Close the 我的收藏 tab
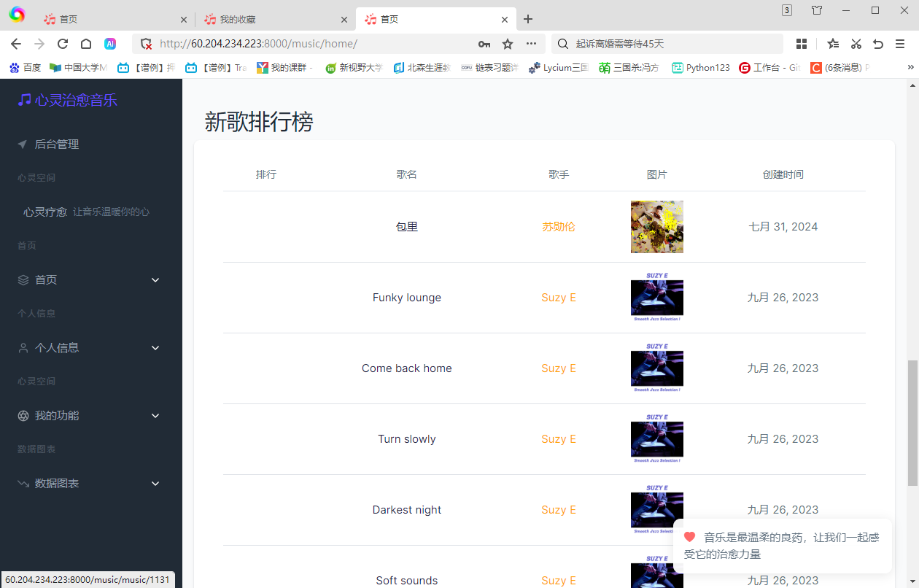 pos(344,20)
